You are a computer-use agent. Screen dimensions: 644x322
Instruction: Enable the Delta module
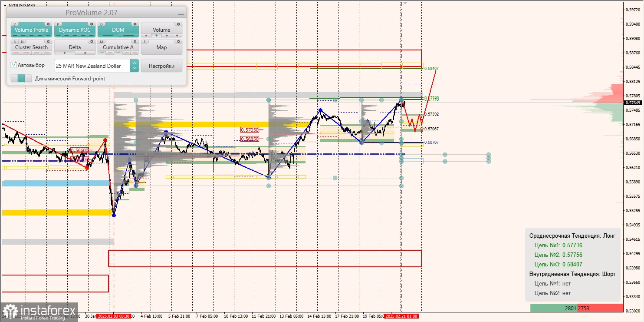[x=75, y=47]
